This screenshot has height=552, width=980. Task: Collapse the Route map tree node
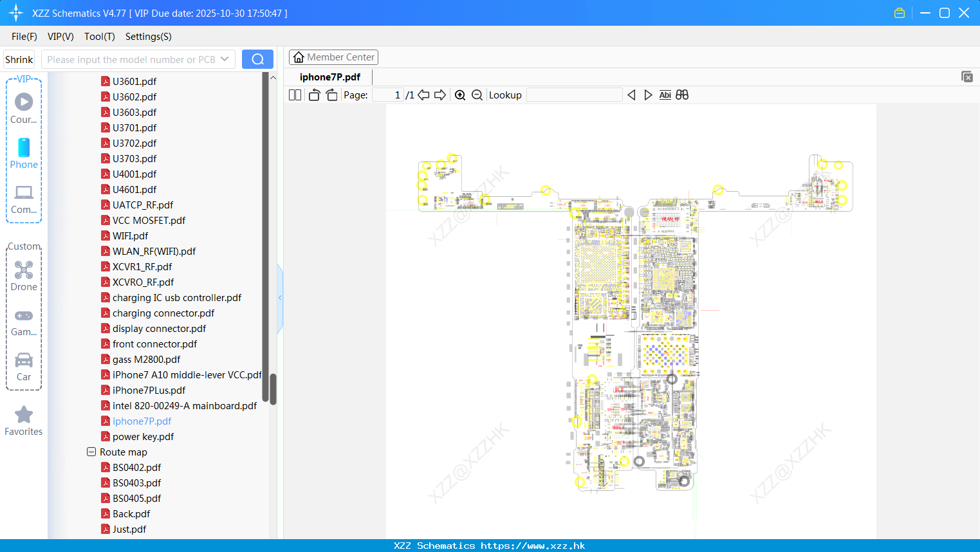point(91,452)
